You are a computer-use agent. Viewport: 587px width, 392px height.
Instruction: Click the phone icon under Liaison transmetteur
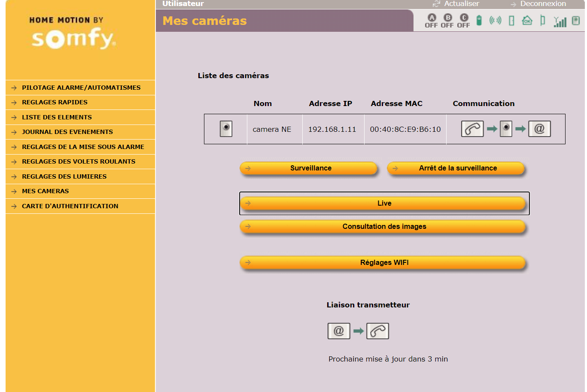point(377,331)
